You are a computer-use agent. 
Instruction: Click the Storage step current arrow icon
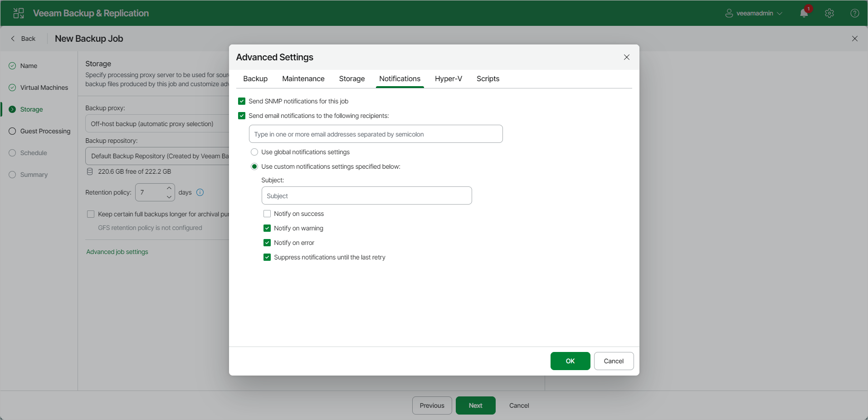pyautogui.click(x=12, y=109)
